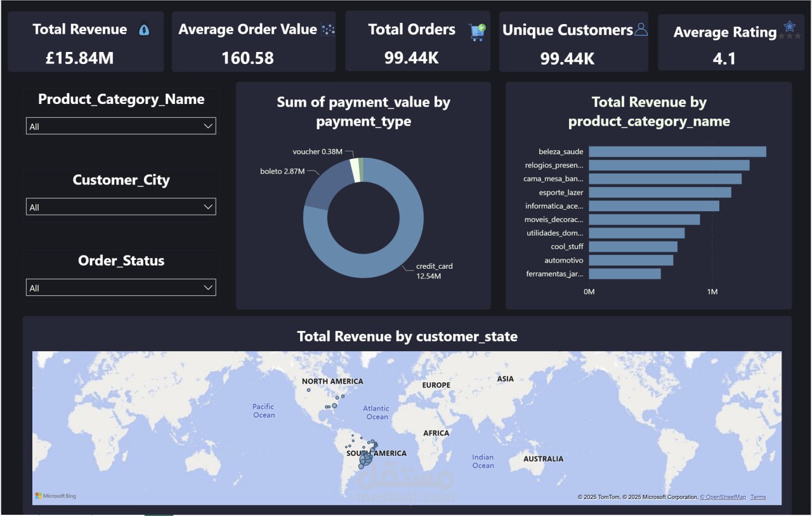Select the white voucher slice of the donut
This screenshot has width=812, height=516.
click(355, 170)
